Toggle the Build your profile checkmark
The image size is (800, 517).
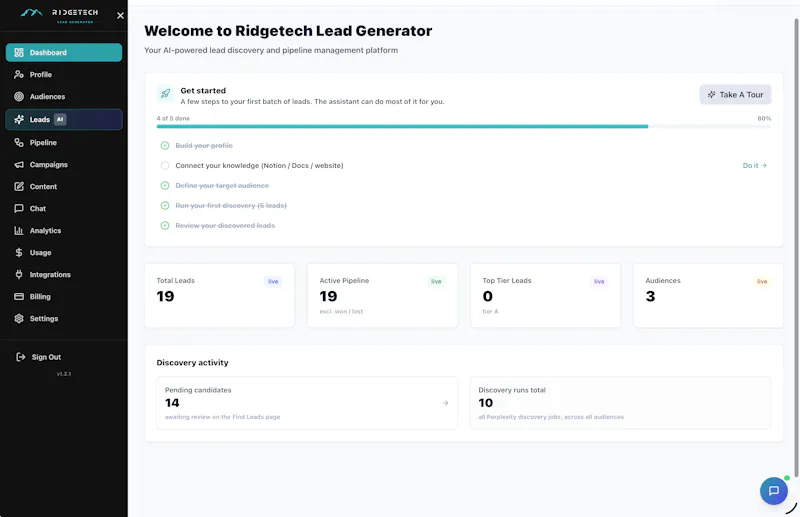[x=165, y=145]
